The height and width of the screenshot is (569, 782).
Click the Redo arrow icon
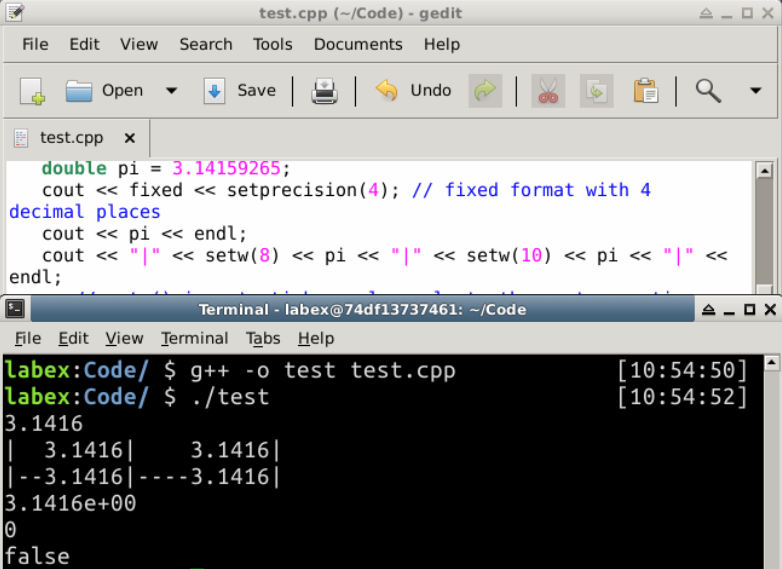485,91
